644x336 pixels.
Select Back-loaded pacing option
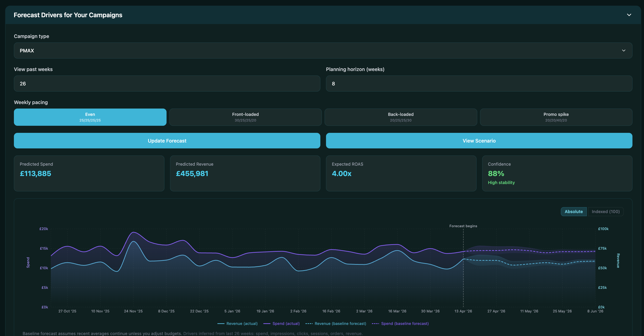[400, 117]
